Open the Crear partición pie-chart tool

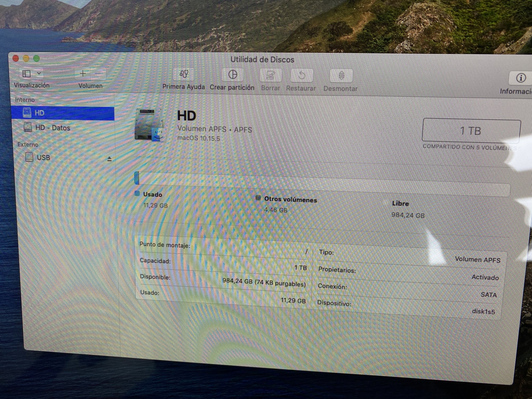tap(233, 74)
